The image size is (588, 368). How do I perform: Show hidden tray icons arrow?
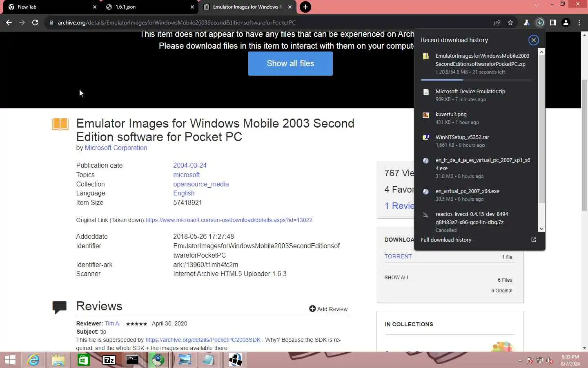520,361
